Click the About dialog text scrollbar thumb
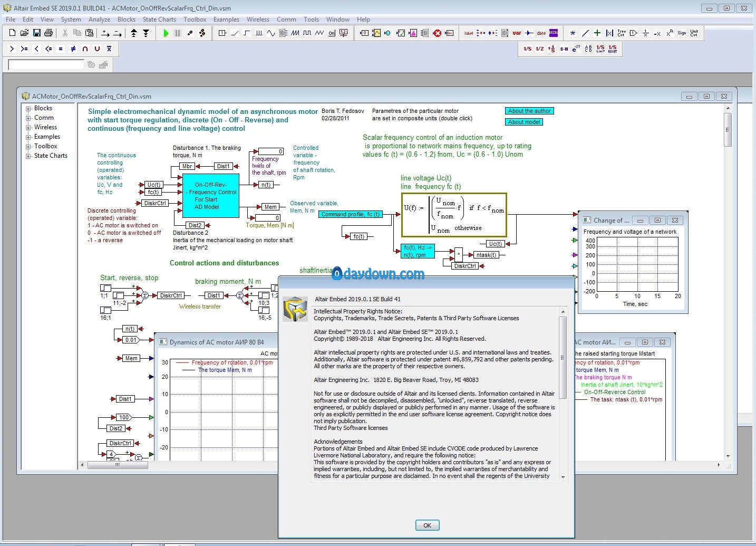Viewport: 756px width, 546px height. click(563, 358)
